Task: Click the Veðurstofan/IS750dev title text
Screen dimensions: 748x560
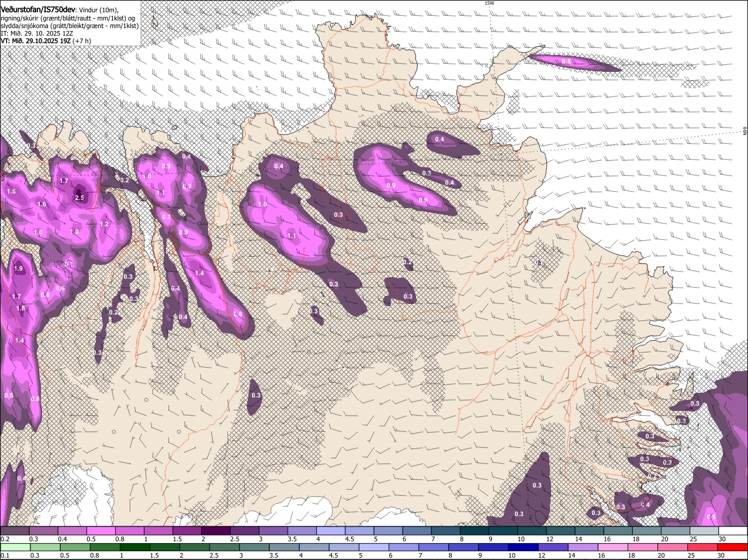Action: [38, 9]
